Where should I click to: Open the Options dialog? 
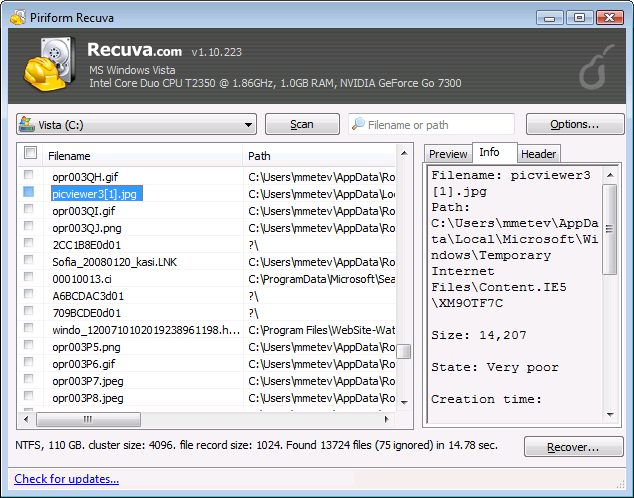(575, 124)
